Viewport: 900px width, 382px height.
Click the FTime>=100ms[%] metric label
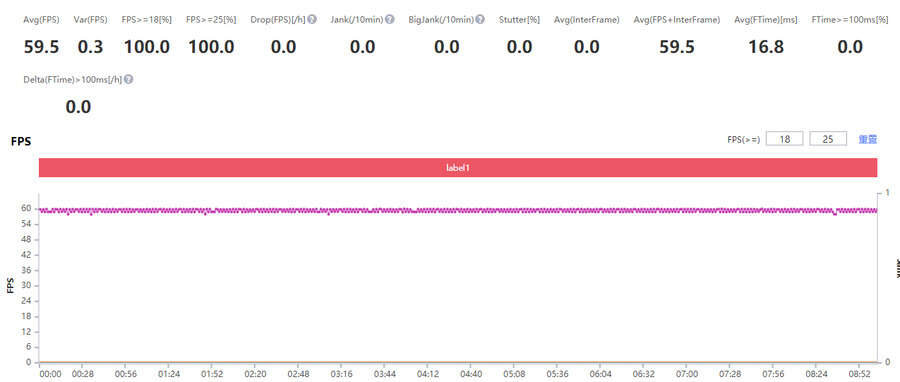pos(846,20)
